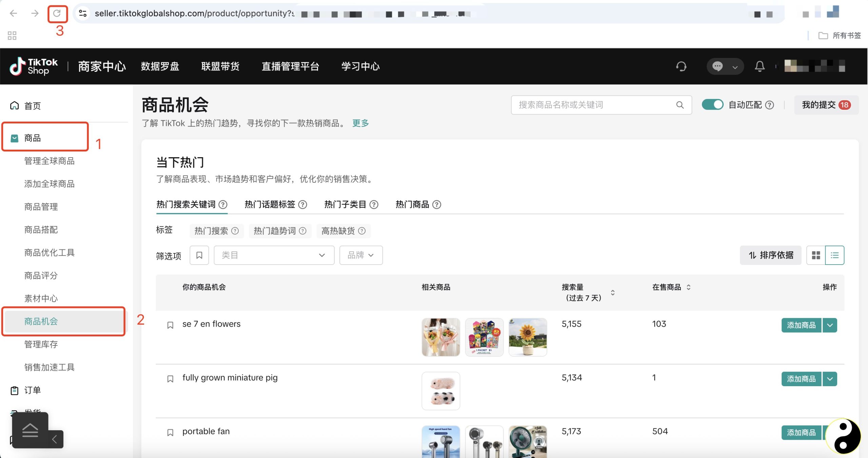Screen dimensions: 868x458
Task: Open the miniature pig product thumbnail
Action: pos(441,391)
